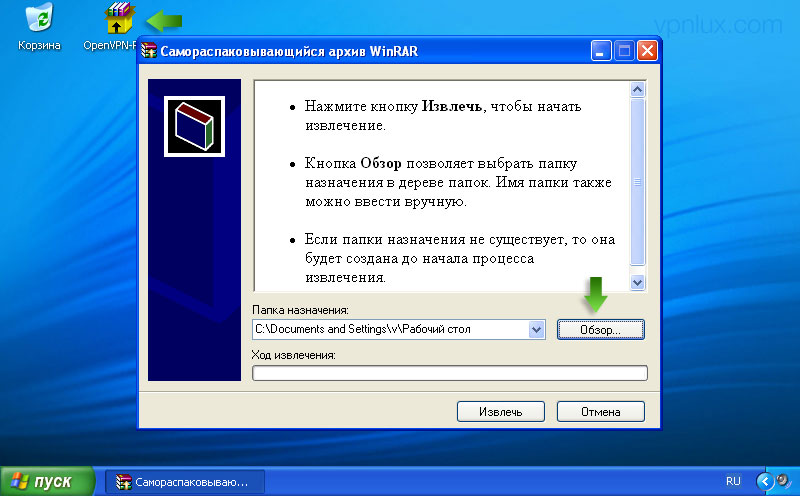Screen dimensions: 800x496
Task: Click the Папка назначения label
Action: 301,310
